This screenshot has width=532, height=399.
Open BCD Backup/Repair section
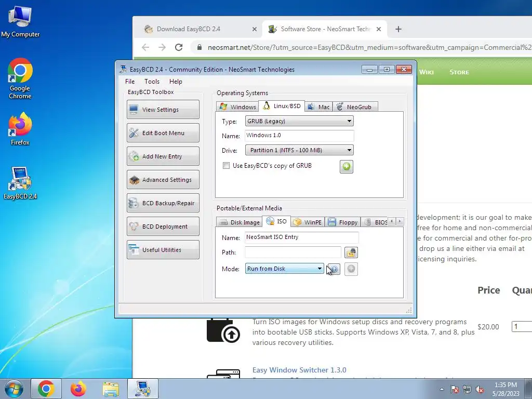tap(163, 203)
